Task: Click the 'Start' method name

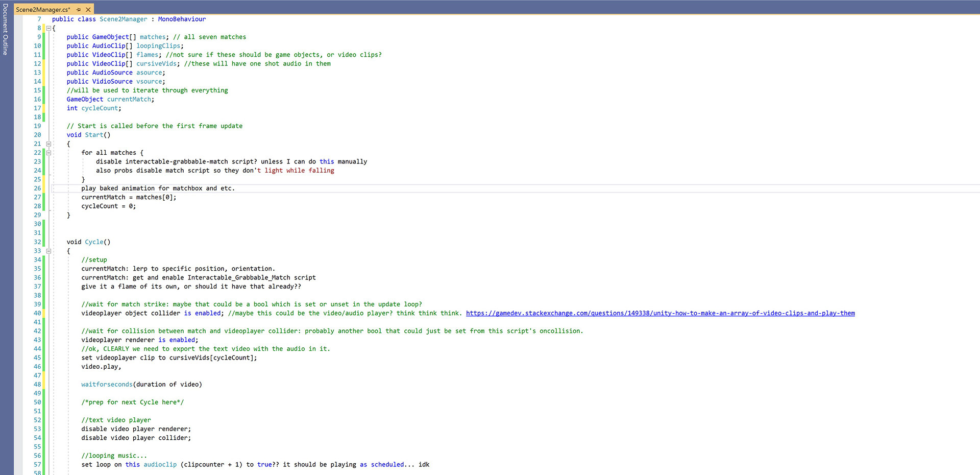Action: [94, 135]
